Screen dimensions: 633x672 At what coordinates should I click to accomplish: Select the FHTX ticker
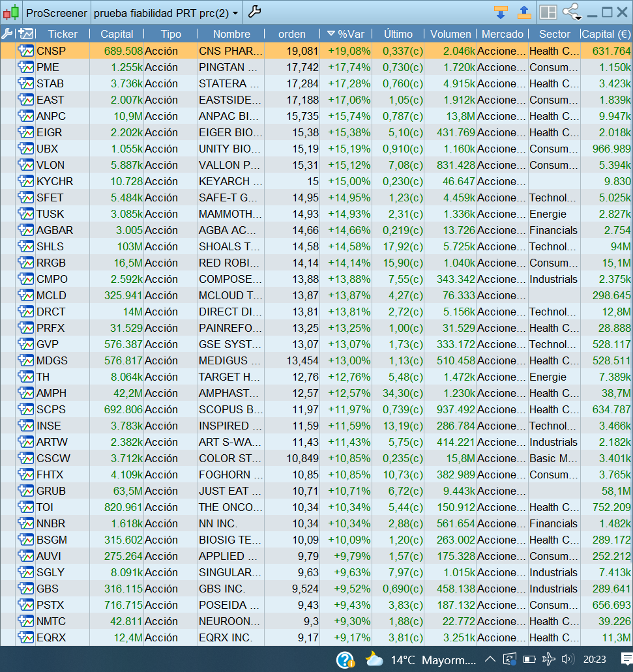pyautogui.click(x=50, y=475)
